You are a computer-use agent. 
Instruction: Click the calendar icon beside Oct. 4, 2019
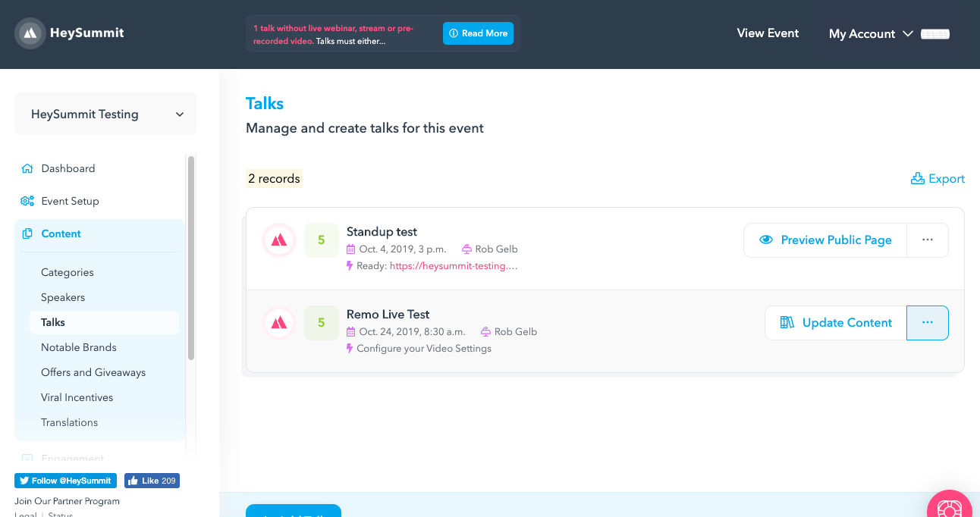[x=350, y=249]
